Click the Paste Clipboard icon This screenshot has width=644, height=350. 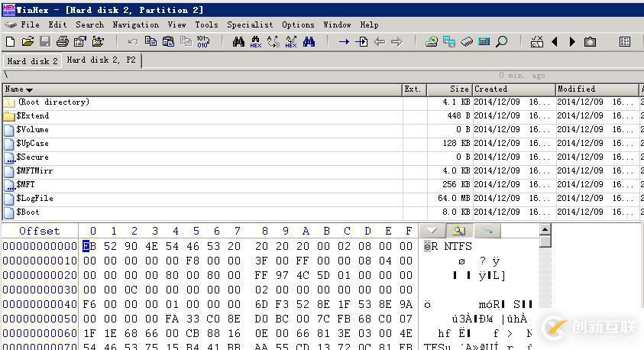coord(168,41)
